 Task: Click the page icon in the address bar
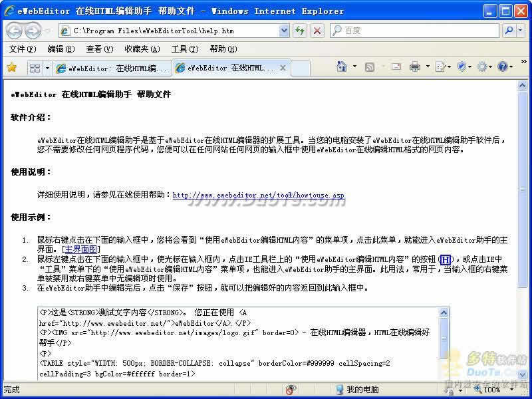[65, 31]
